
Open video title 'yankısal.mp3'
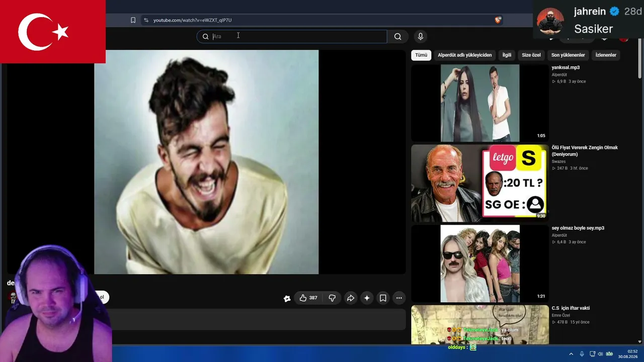(x=566, y=67)
